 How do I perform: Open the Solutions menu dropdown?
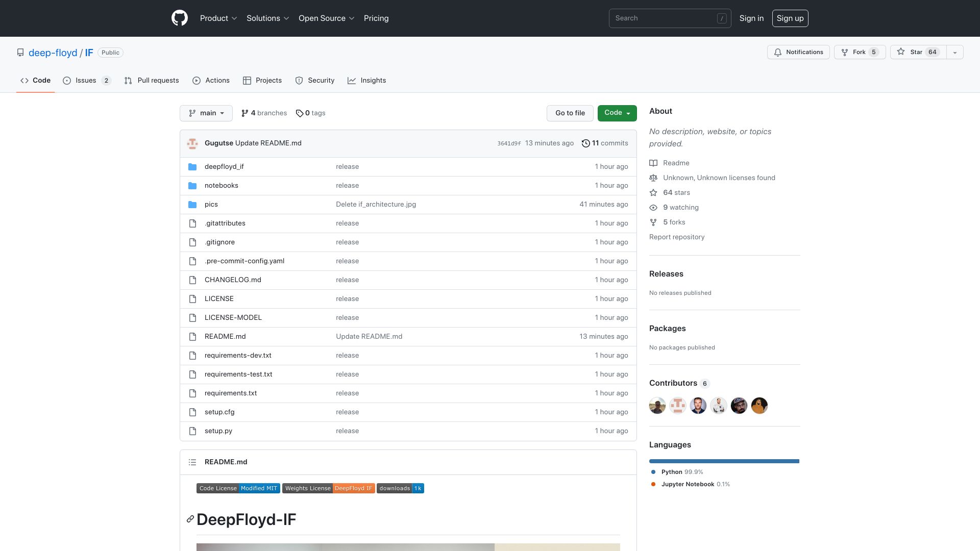[268, 18]
